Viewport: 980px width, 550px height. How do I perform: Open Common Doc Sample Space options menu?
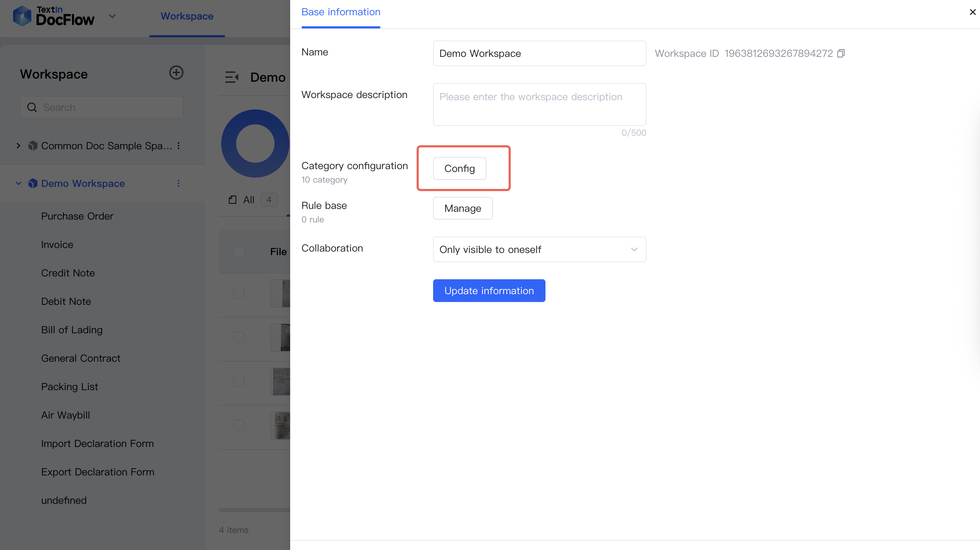179,146
